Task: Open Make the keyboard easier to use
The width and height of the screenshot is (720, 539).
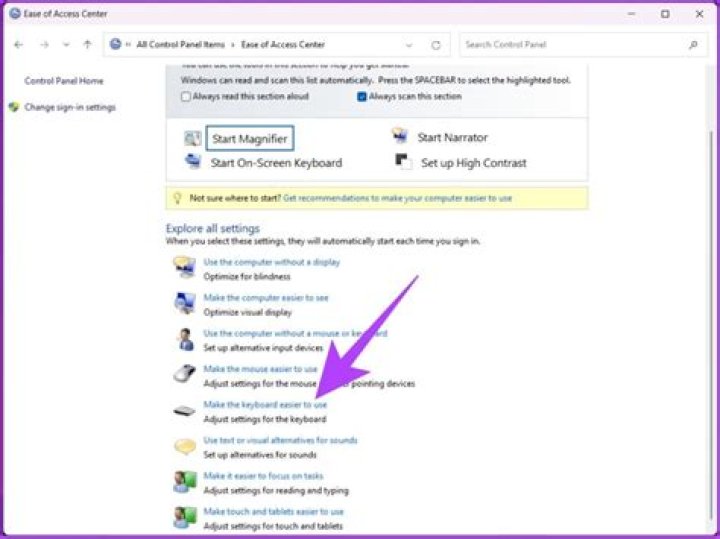Action: (265, 404)
